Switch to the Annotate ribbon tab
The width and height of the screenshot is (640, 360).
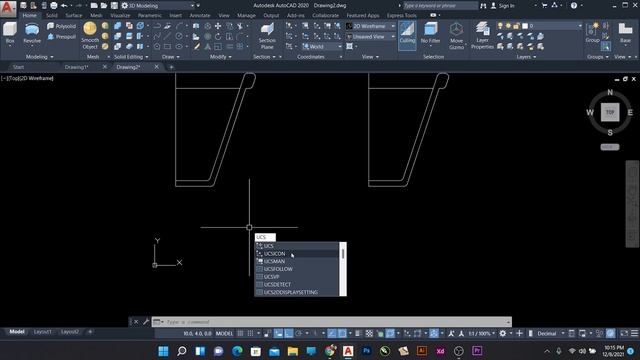[x=200, y=16]
